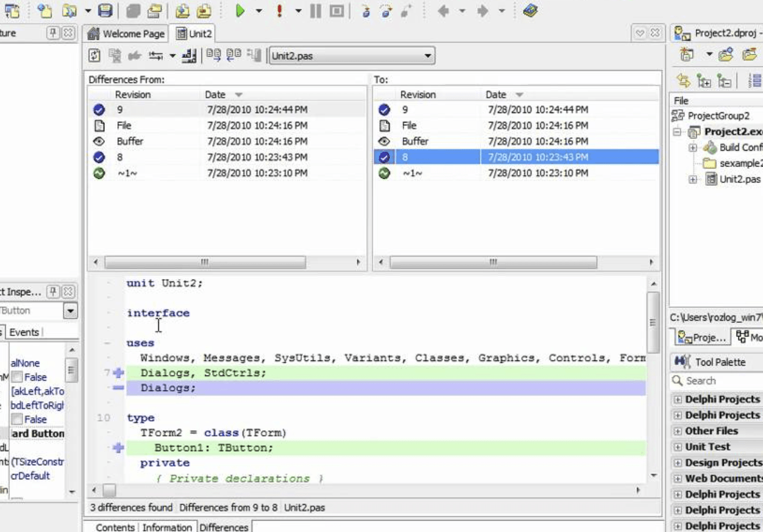
Task: Select the File row in the To list
Action: coord(516,125)
